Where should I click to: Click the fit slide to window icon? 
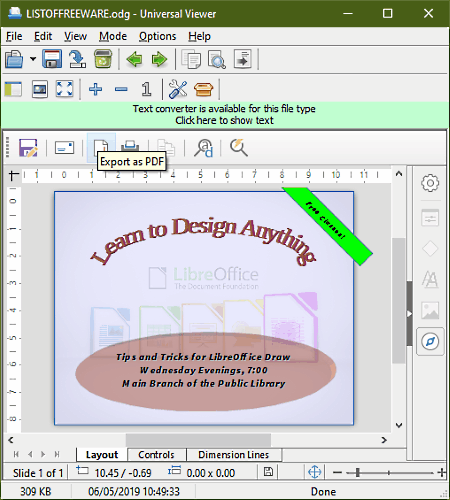(314, 472)
